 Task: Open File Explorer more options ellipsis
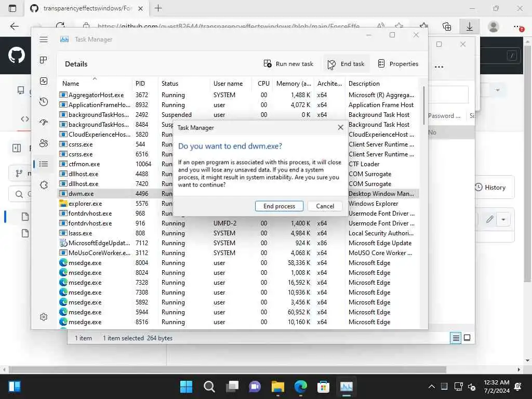click(x=438, y=67)
